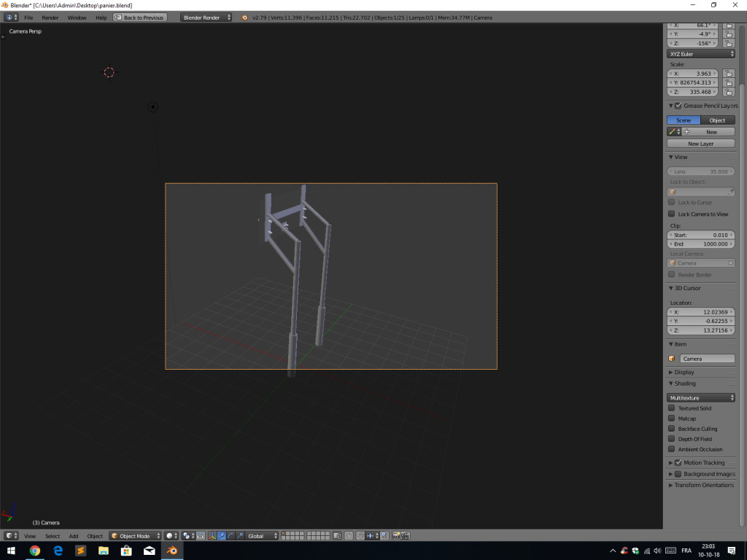Screen dimensions: 747x560
Task: Enable Ambient Occlusion option
Action: [671, 449]
